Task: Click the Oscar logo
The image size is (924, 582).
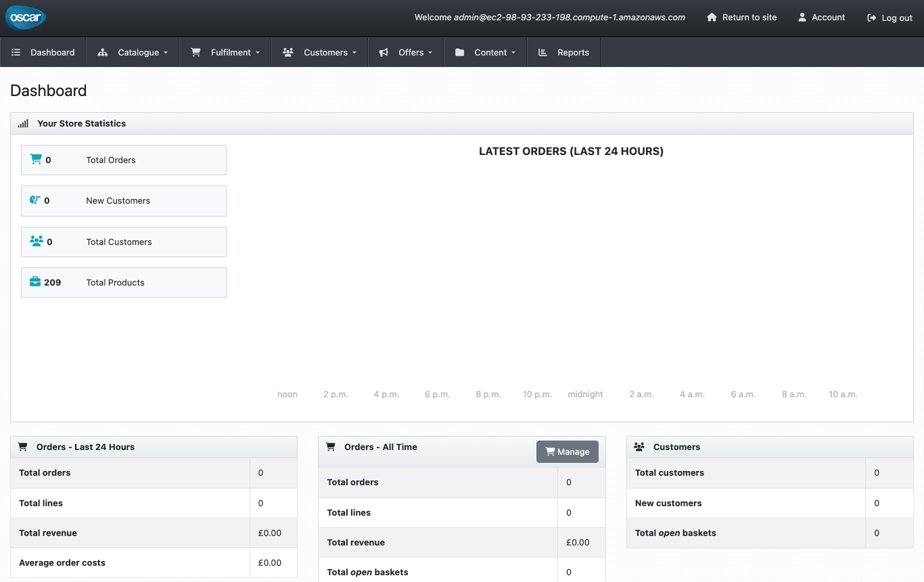Action: click(26, 18)
